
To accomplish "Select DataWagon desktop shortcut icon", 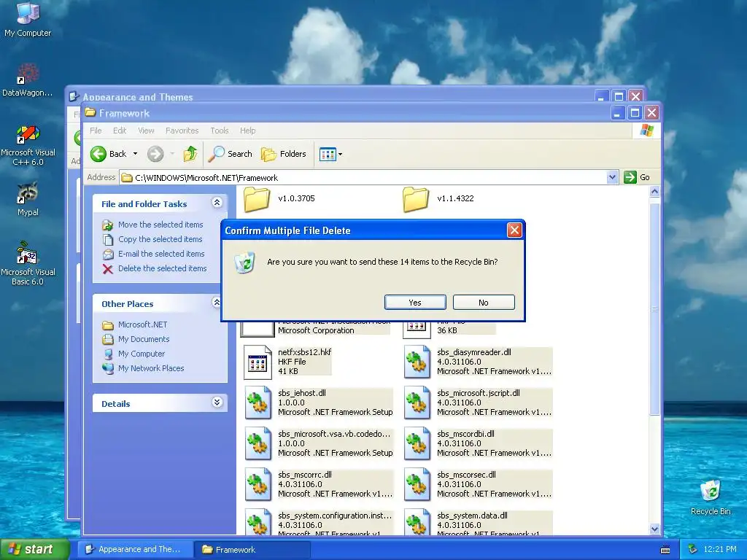I will click(28, 74).
